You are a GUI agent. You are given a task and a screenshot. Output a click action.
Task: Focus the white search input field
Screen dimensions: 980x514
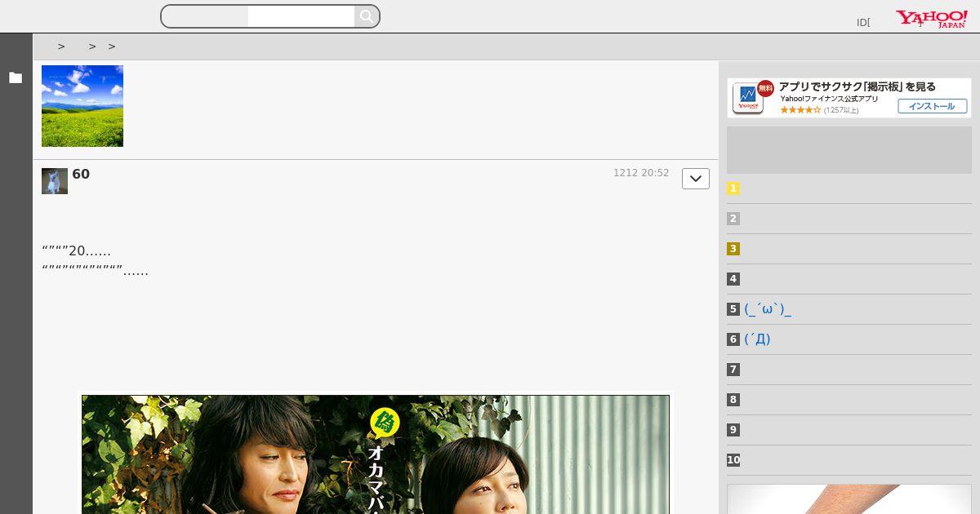(x=301, y=16)
